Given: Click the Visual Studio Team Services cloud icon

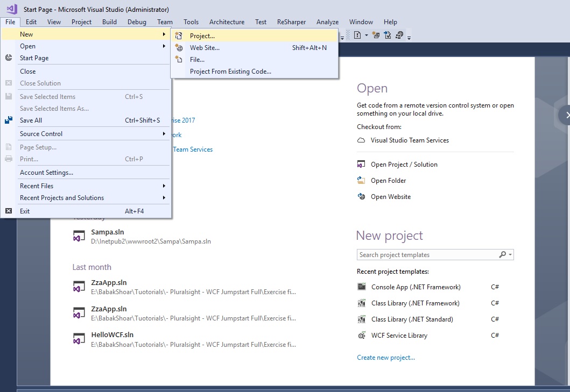Looking at the screenshot, I should click(x=362, y=140).
